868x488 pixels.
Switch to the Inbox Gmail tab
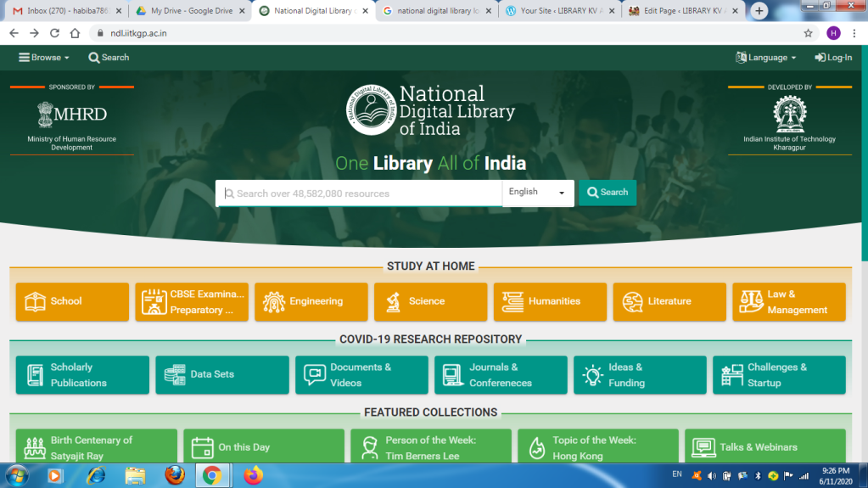[64, 11]
